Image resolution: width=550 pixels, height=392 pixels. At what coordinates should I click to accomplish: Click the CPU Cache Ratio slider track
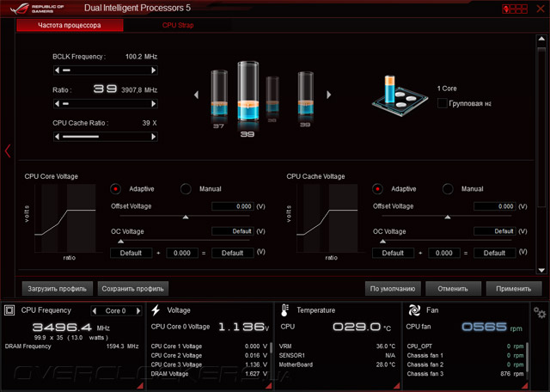coord(105,137)
